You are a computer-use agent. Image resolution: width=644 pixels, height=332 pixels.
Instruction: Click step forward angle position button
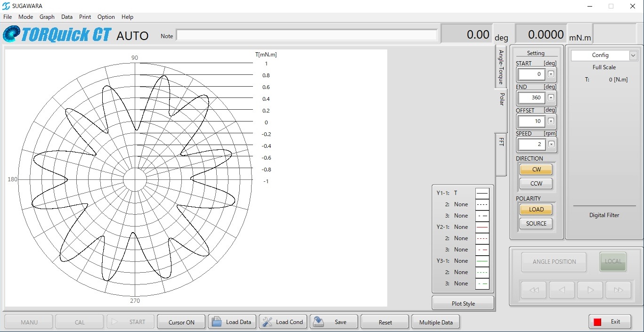[x=590, y=290]
